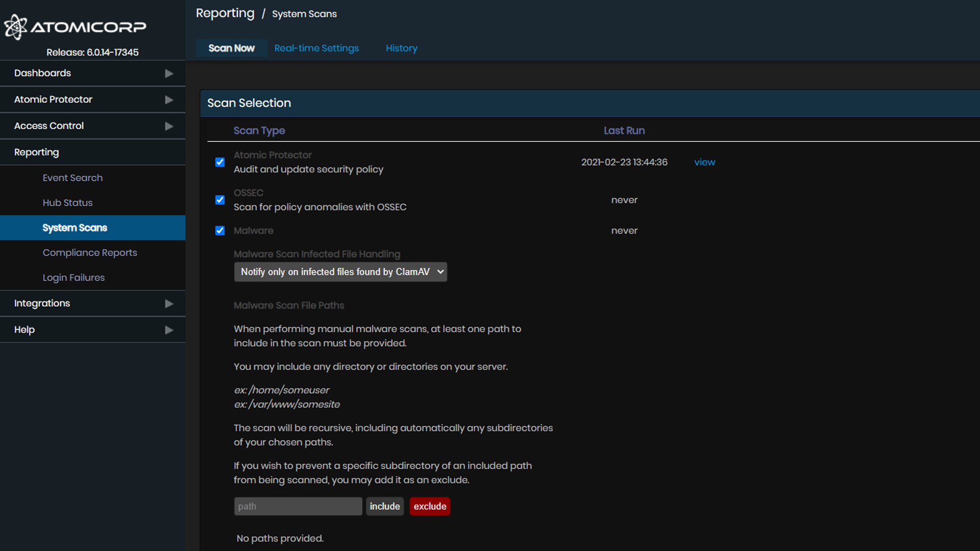Click the path input field

[298, 506]
